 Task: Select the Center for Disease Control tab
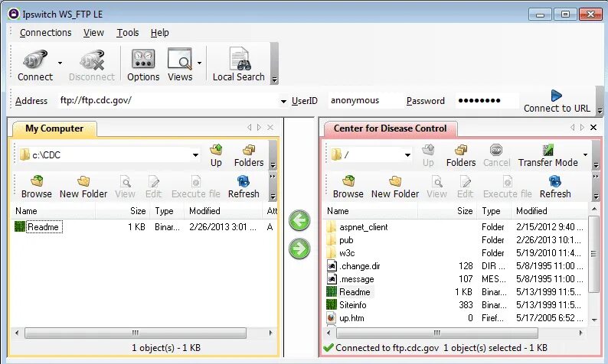[x=390, y=128]
